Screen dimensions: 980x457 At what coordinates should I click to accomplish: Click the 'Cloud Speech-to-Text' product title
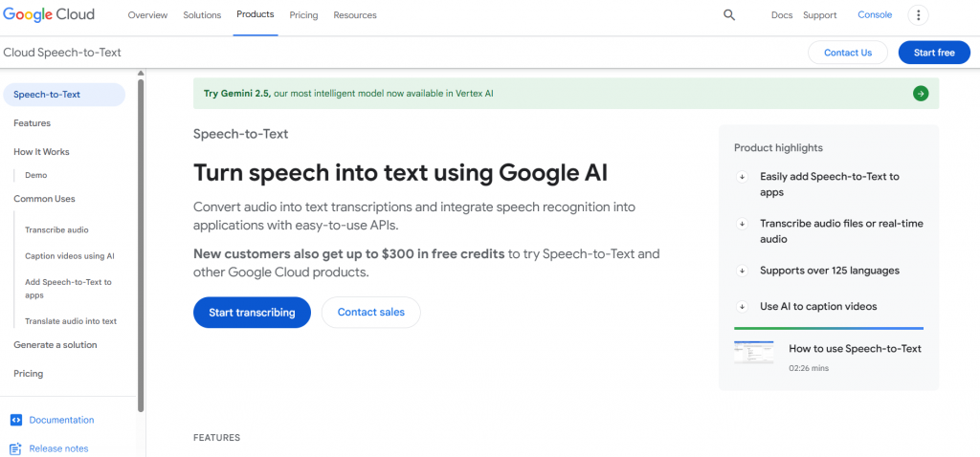coord(62,53)
